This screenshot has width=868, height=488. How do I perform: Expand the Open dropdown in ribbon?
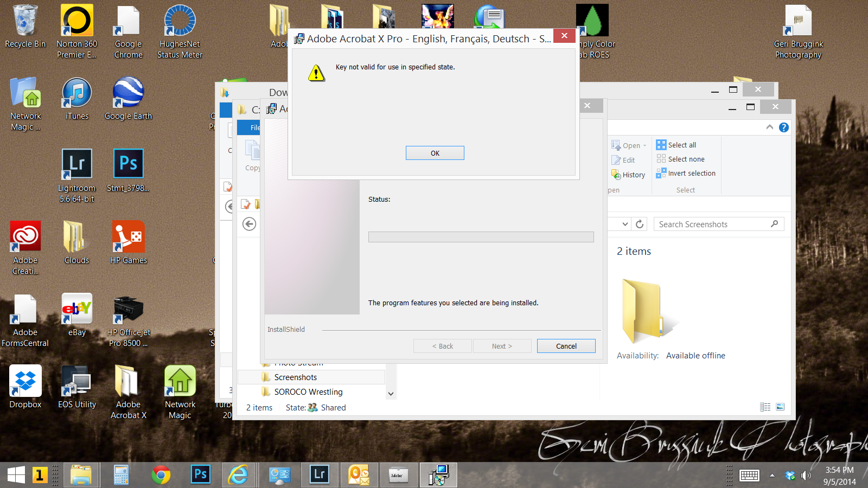pyautogui.click(x=644, y=145)
